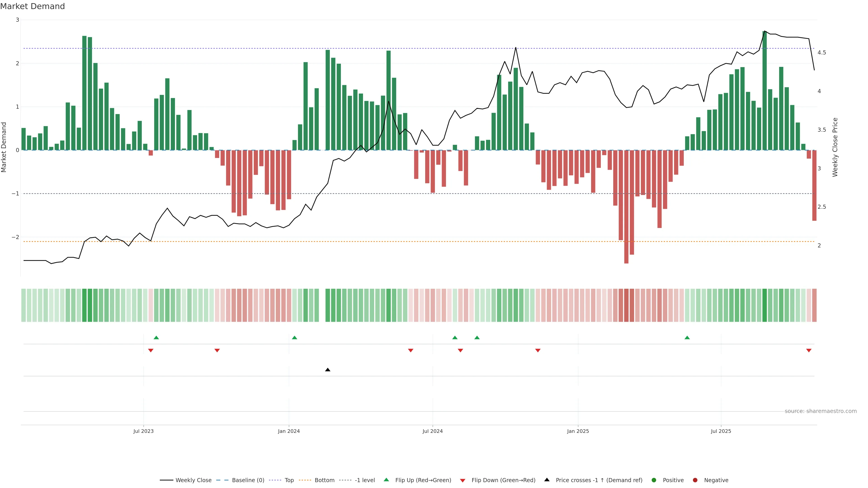Click the -1 level legend entry
868x488 pixels.
[365, 480]
